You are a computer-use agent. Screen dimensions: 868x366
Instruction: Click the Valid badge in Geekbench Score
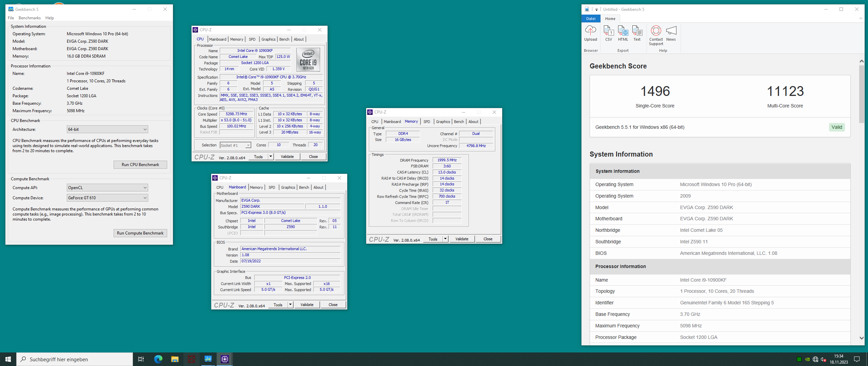tap(837, 127)
